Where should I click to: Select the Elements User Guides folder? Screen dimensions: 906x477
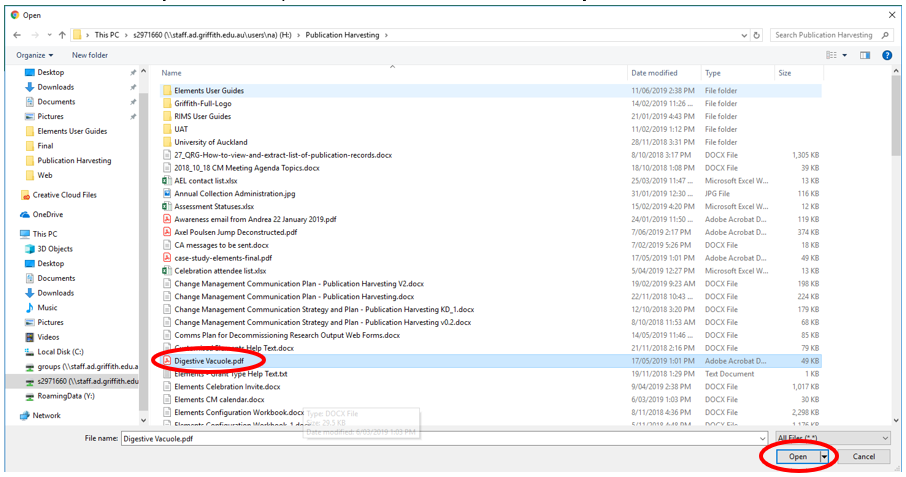tap(208, 91)
